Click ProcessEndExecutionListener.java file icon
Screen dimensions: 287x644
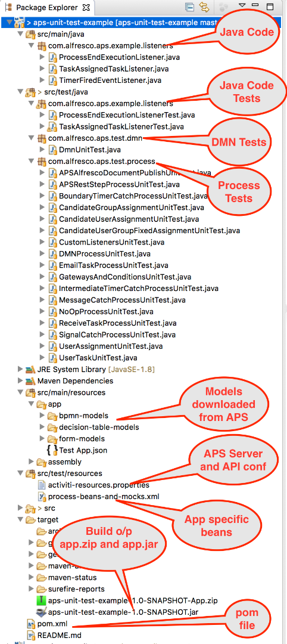click(x=52, y=57)
